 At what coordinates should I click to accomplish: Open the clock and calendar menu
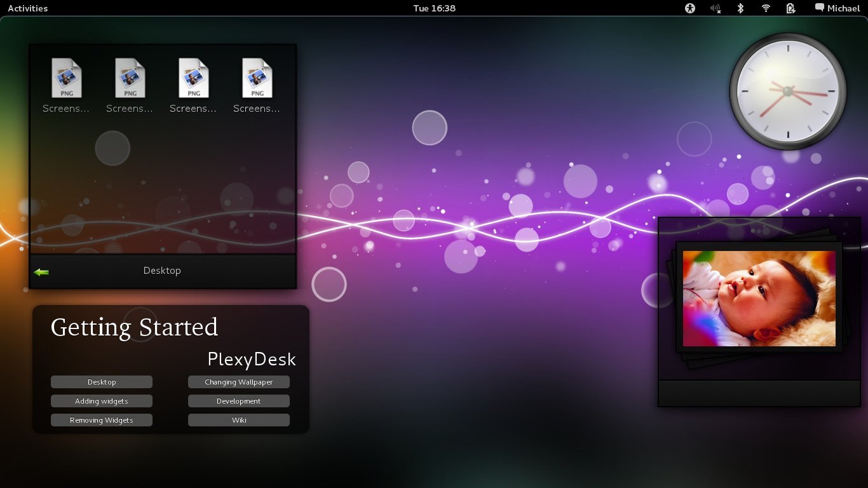click(x=434, y=8)
